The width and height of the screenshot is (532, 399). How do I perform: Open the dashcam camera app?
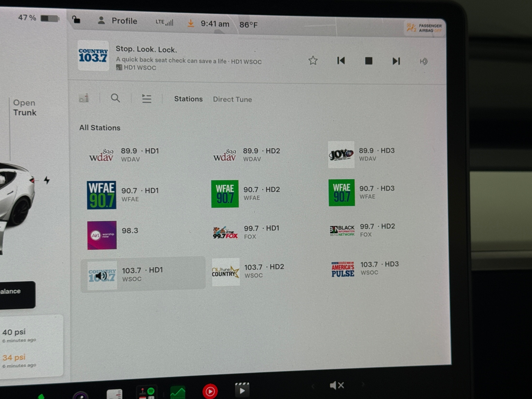(x=80, y=396)
